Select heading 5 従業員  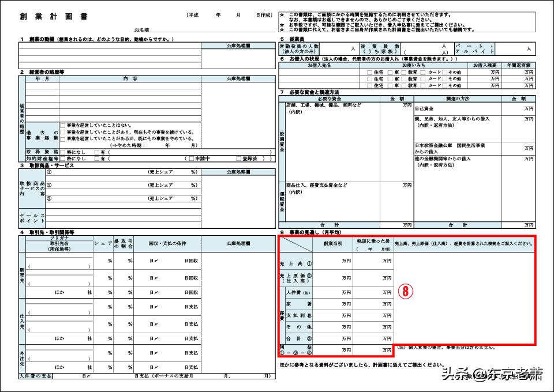292,39
